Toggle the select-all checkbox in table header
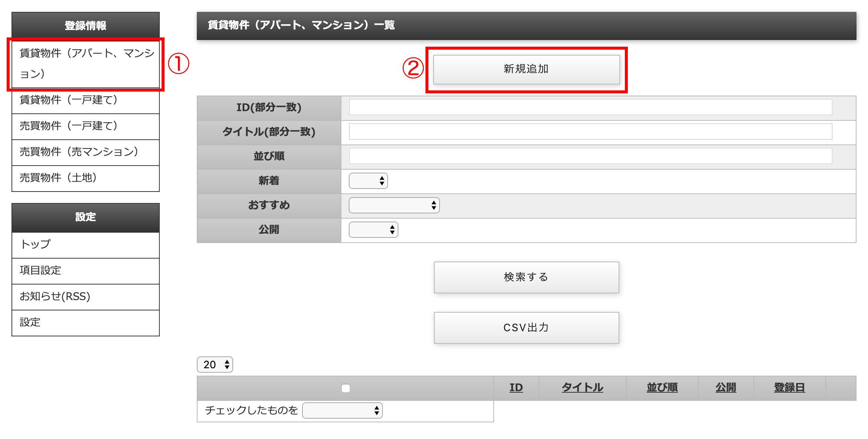868x439 pixels. point(345,388)
